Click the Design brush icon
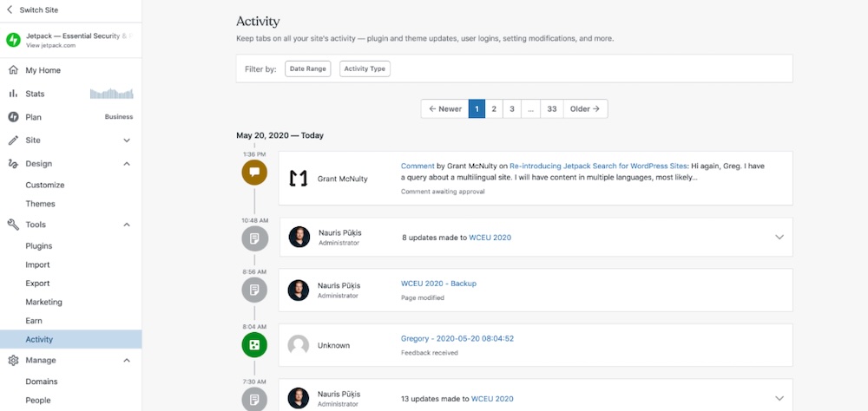Viewport: 868px width, 411px height. coord(13,164)
